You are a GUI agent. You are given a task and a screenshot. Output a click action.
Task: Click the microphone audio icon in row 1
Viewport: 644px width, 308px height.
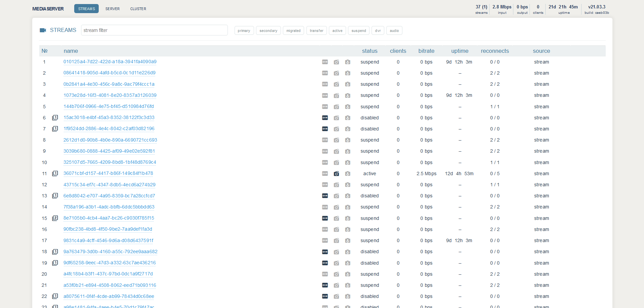[x=348, y=62]
